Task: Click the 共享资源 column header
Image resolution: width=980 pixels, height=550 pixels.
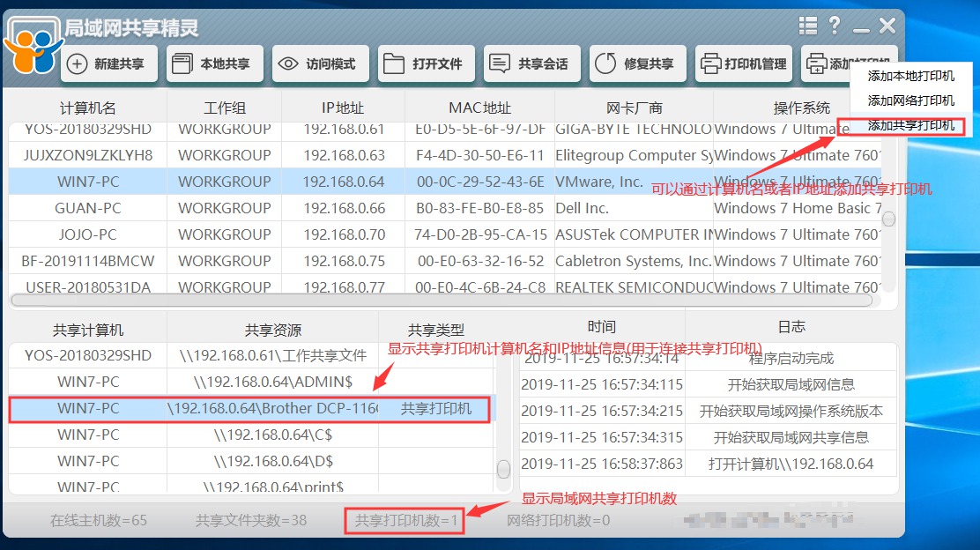Action: (273, 330)
